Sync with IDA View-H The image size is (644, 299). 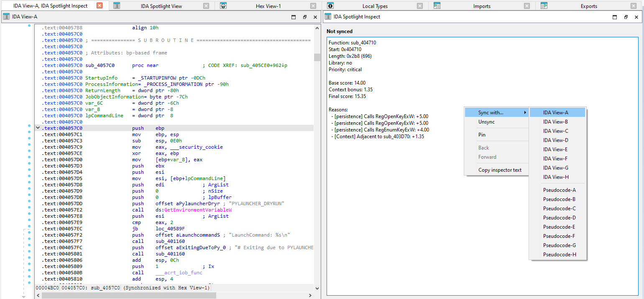point(557,177)
